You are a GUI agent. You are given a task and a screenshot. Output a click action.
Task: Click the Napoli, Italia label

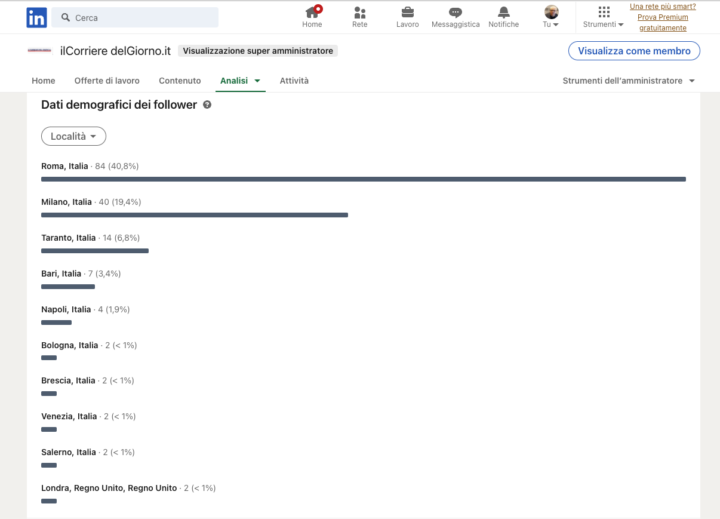pyautogui.click(x=66, y=309)
